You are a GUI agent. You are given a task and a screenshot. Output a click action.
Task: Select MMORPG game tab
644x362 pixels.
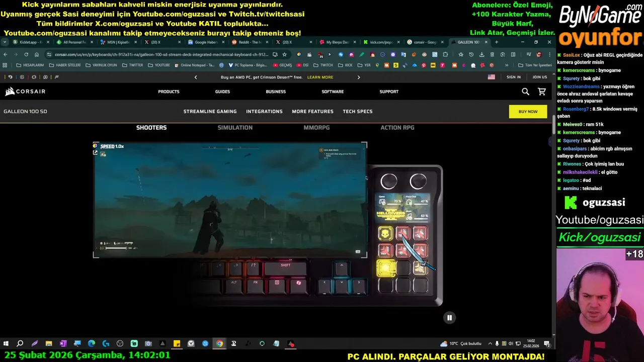pyautogui.click(x=316, y=128)
